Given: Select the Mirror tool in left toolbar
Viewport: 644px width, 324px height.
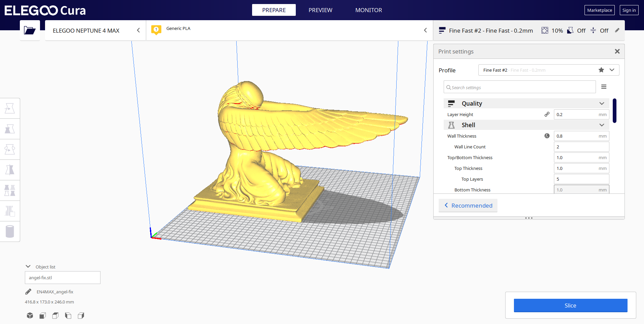Looking at the screenshot, I should (10, 170).
